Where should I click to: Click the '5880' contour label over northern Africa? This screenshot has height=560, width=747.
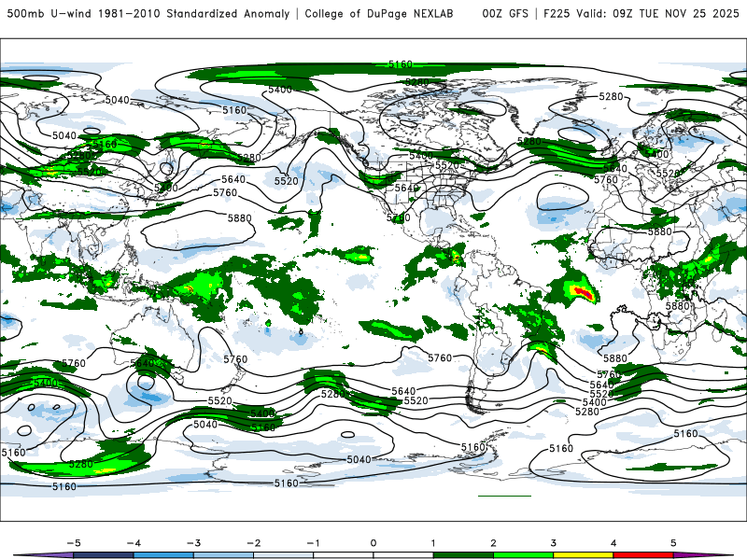click(660, 231)
